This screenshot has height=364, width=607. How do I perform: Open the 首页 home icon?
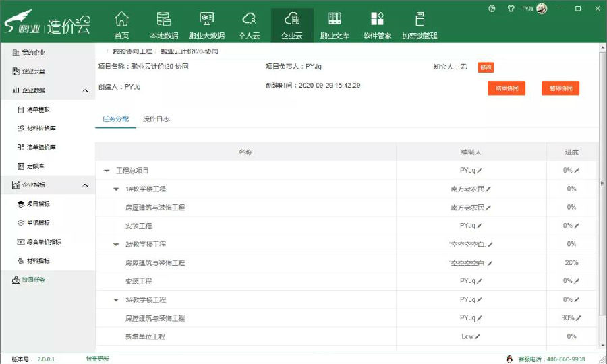(121, 25)
